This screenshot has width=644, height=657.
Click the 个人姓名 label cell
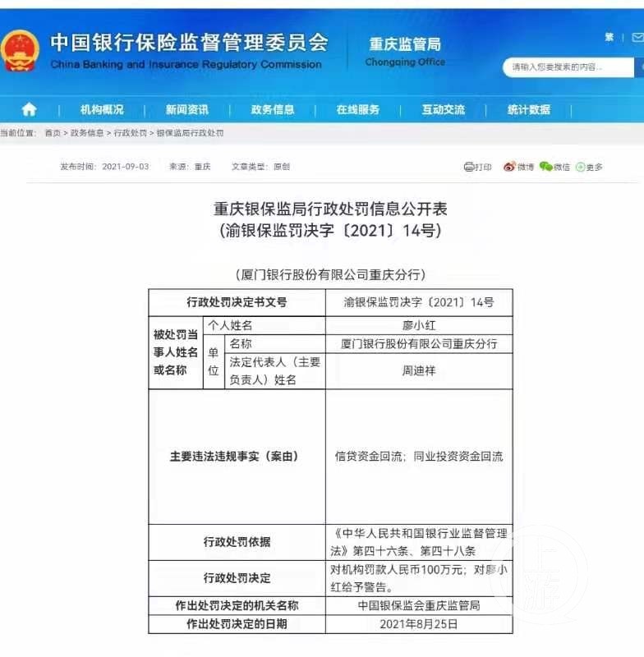[264, 325]
